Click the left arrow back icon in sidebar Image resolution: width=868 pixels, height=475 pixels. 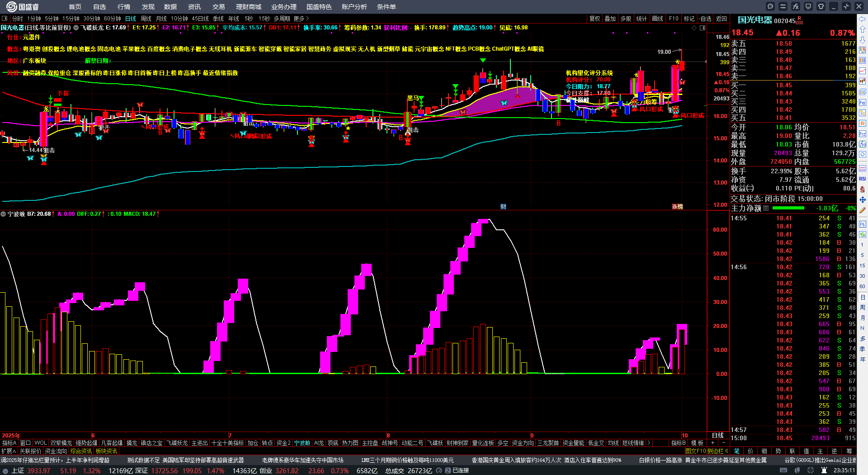click(863, 19)
